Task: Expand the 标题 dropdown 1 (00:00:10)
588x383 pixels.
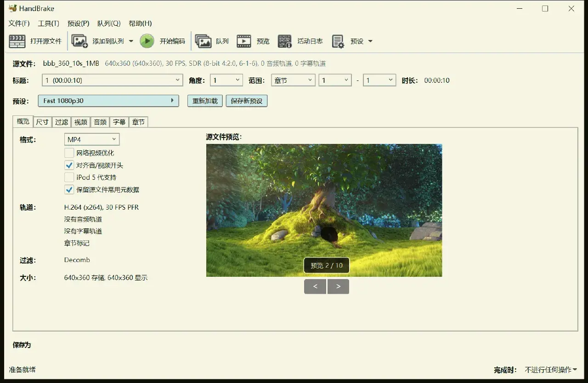Action: click(113, 80)
